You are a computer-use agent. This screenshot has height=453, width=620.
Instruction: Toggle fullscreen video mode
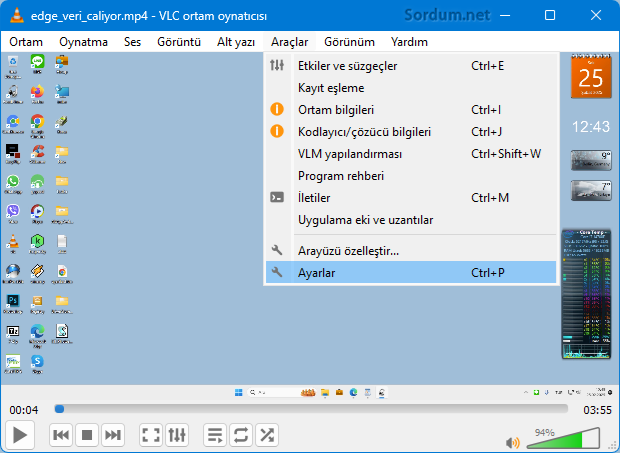151,435
